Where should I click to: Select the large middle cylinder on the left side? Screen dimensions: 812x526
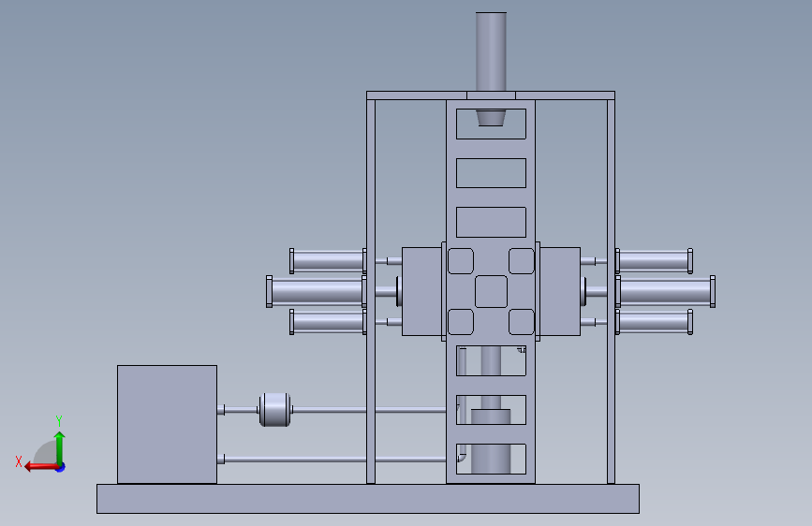316,291
